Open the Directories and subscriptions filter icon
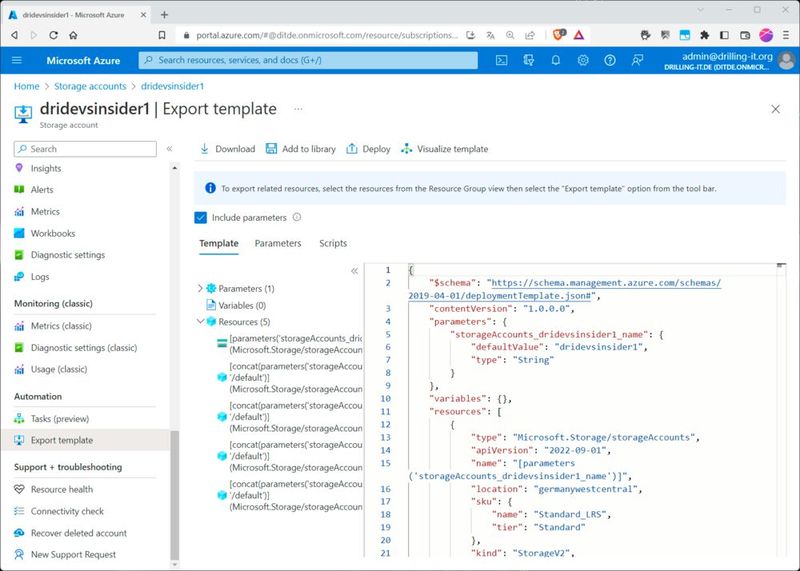Screen dimensions: 800x571 529,60
